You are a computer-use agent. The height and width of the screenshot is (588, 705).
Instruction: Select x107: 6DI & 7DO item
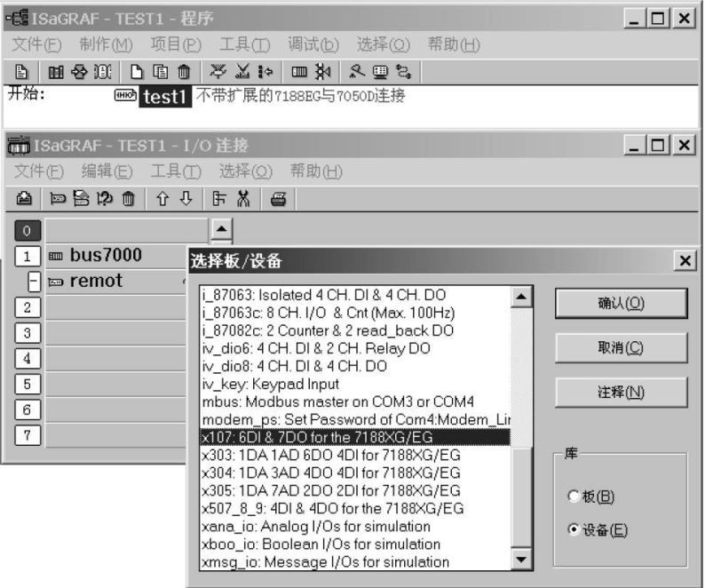pyautogui.click(x=355, y=437)
